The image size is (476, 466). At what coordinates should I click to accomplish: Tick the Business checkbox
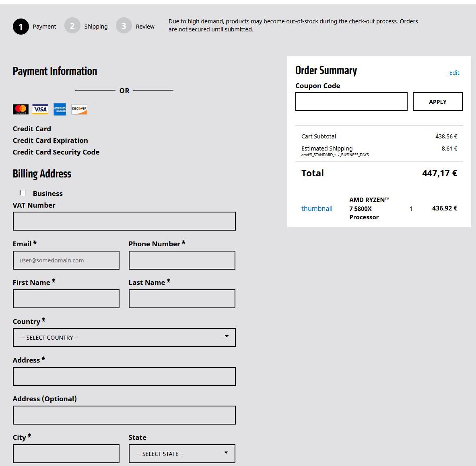(23, 193)
